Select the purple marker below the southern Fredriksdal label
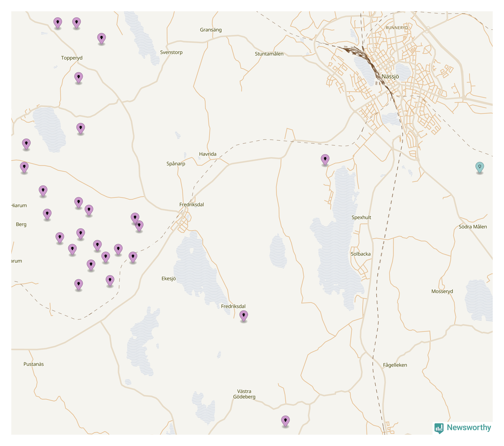This screenshot has height=446, width=504. point(244,315)
